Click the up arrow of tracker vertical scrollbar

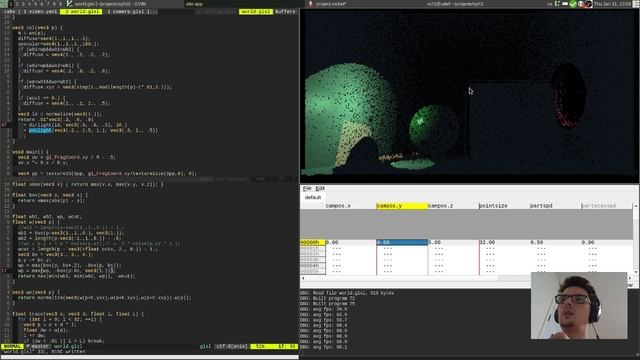point(636,206)
